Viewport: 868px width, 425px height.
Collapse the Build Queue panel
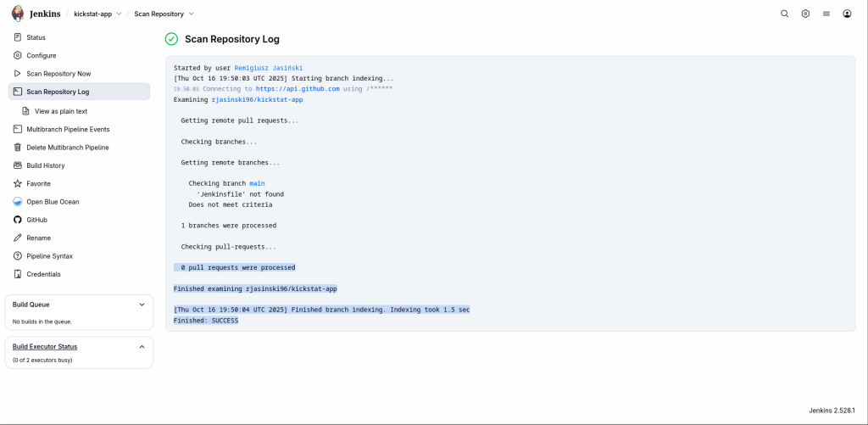(x=142, y=305)
